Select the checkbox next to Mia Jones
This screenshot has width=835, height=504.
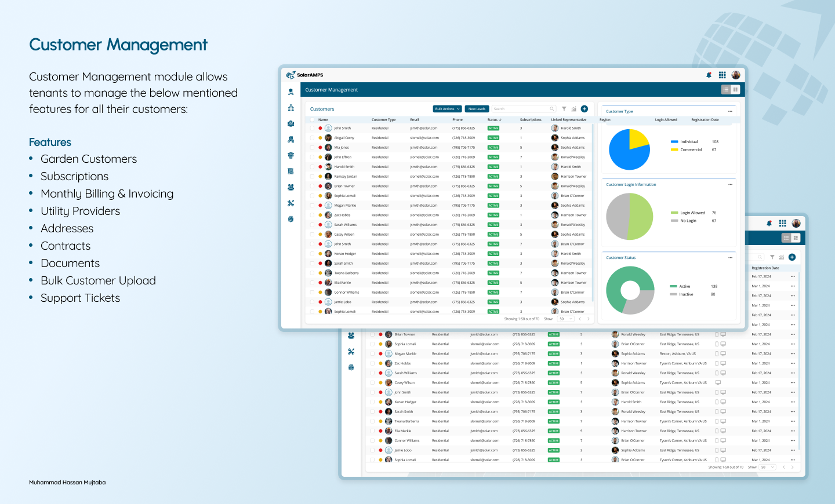click(x=312, y=148)
